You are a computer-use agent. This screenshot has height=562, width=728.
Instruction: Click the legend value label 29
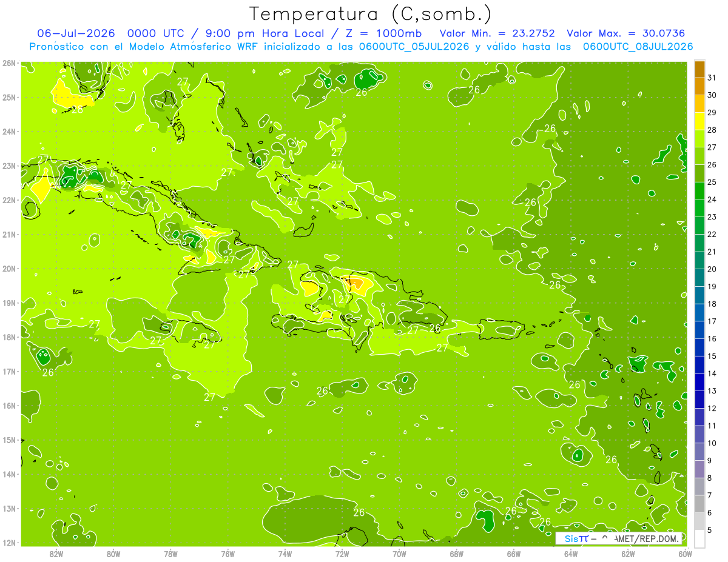click(x=712, y=113)
